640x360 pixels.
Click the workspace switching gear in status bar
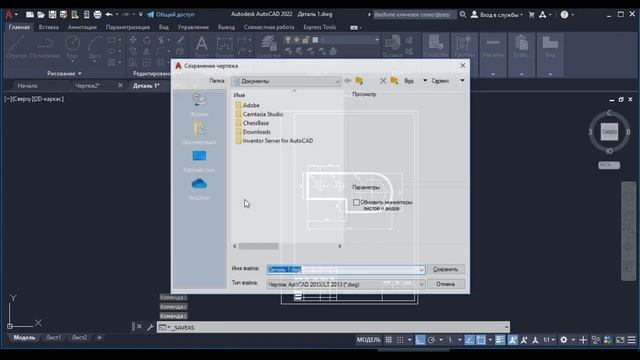(x=564, y=340)
